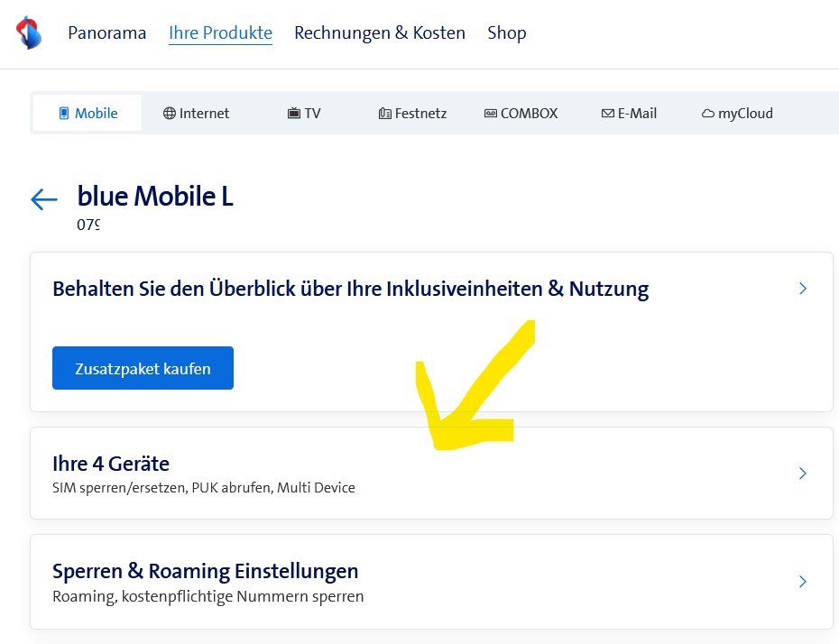The height and width of the screenshot is (644, 839).
Task: Open Sperren & Roaming Einstellungen heading
Action: [206, 571]
